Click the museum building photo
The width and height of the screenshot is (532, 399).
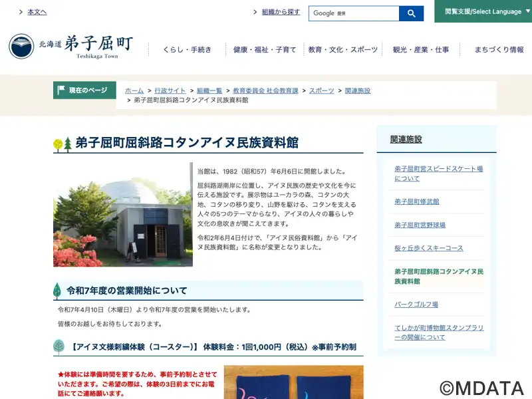click(x=123, y=214)
